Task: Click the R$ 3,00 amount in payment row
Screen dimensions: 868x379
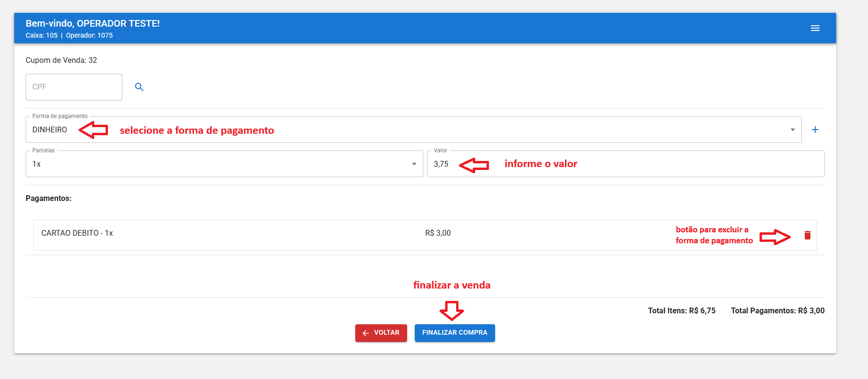Action: pos(438,233)
